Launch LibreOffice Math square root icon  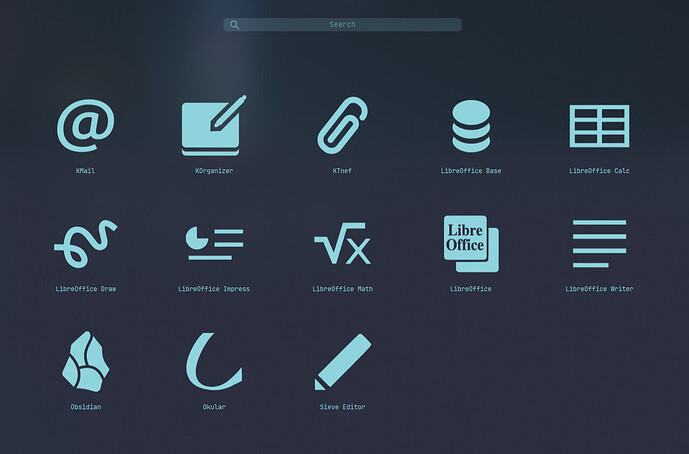tap(342, 244)
